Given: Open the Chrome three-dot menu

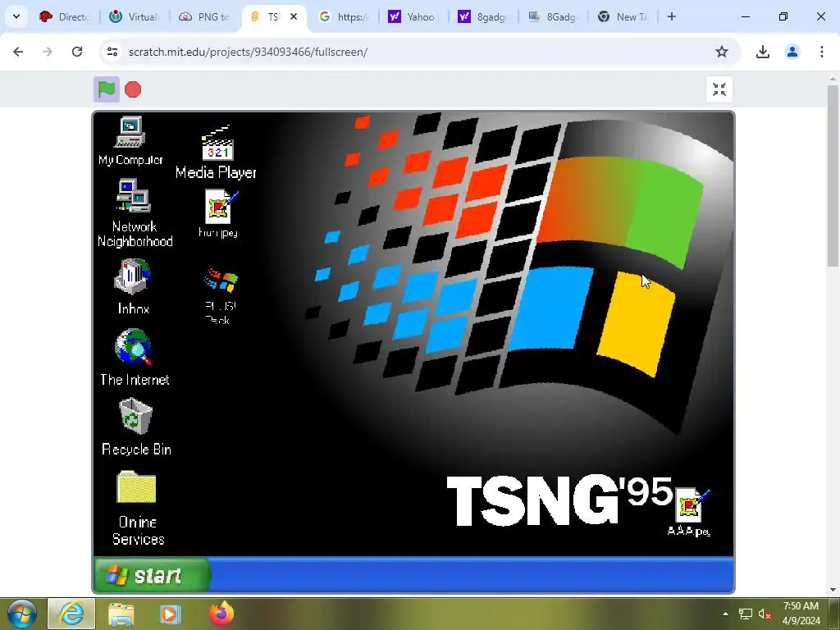Looking at the screenshot, I should pos(822,52).
